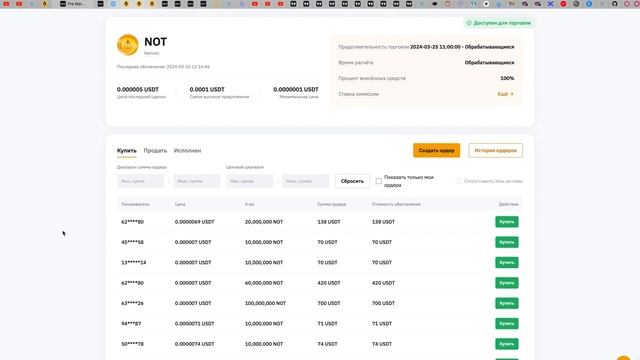Enable 'Показать только мои ордера' checkbox
This screenshot has width=640, height=360.
click(x=379, y=181)
